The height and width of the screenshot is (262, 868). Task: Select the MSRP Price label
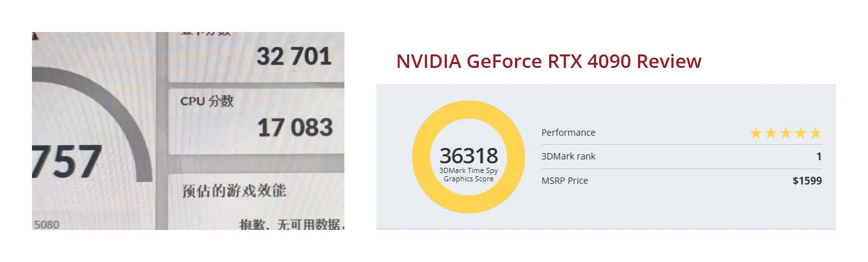[x=565, y=181]
